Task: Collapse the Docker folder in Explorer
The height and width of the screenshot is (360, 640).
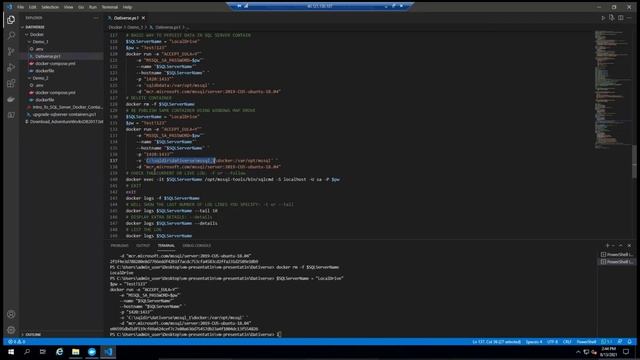Action: 36,34
